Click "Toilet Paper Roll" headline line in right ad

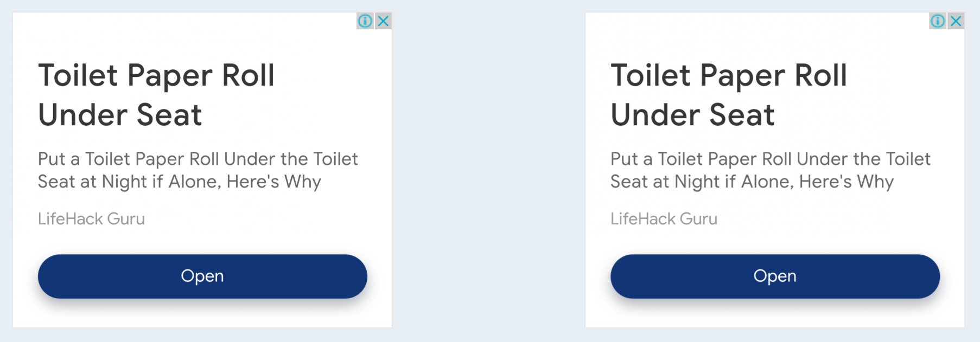point(729,75)
